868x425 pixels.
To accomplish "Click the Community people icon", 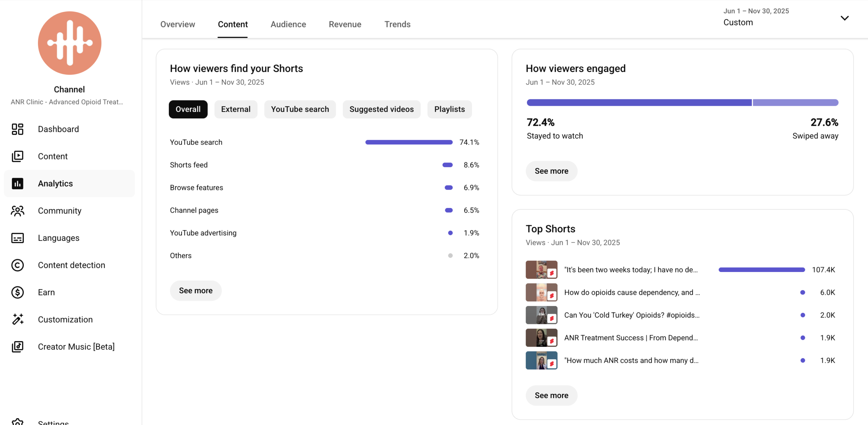I will coord(17,211).
